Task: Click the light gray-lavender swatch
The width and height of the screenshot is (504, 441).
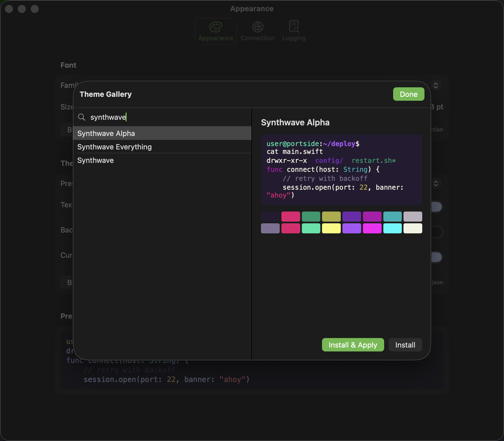Action: (413, 217)
